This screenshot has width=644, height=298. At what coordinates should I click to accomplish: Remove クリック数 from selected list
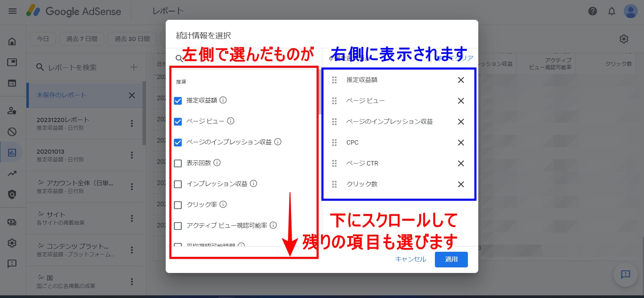point(461,184)
